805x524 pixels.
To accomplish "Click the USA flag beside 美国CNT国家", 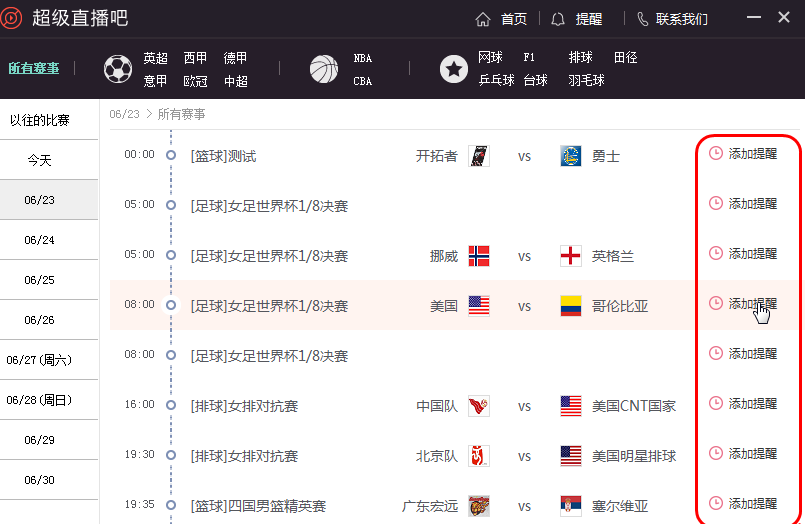I will (x=570, y=406).
